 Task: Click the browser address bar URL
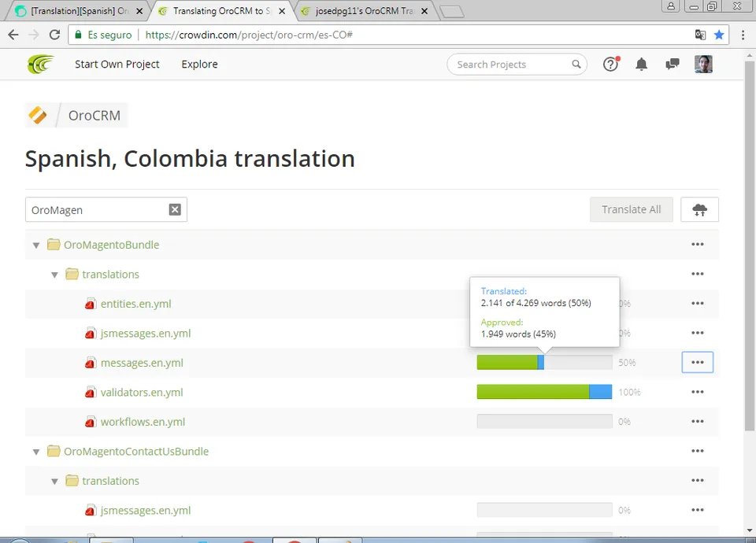pos(249,35)
